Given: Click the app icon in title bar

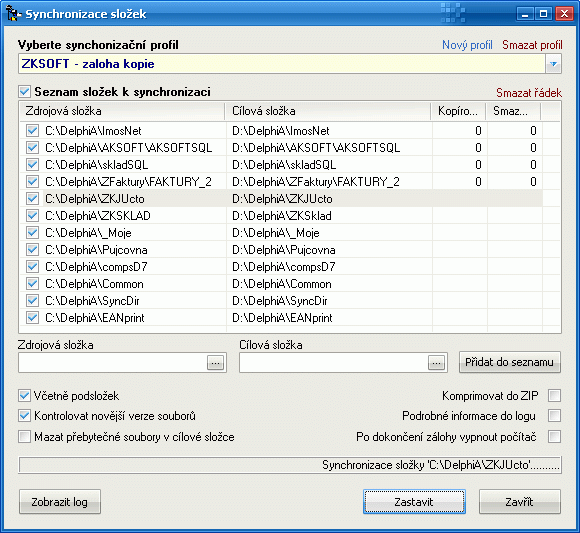Looking at the screenshot, I should (13, 13).
